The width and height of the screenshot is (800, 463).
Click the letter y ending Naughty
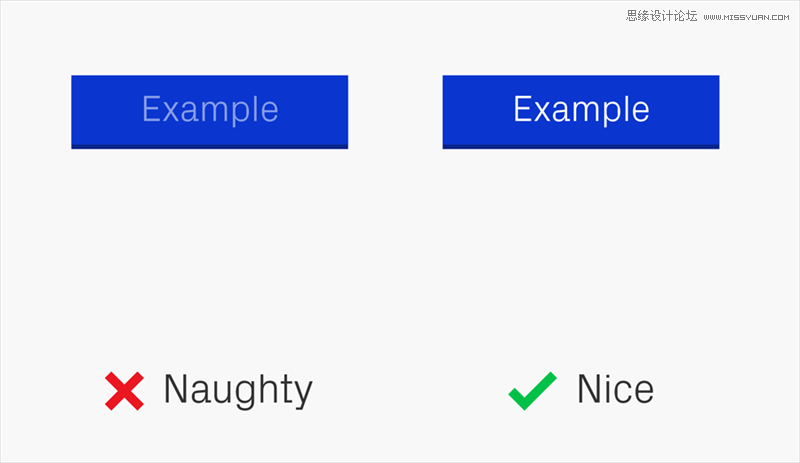coord(302,395)
